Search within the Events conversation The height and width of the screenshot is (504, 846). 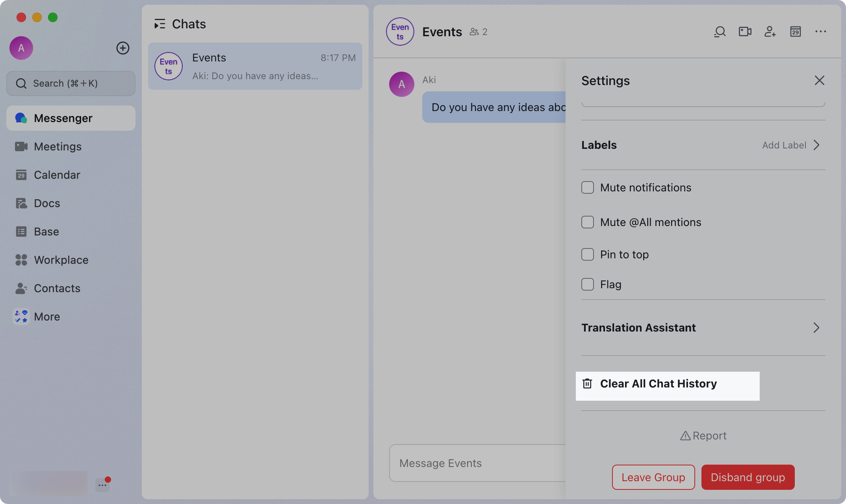tap(720, 31)
